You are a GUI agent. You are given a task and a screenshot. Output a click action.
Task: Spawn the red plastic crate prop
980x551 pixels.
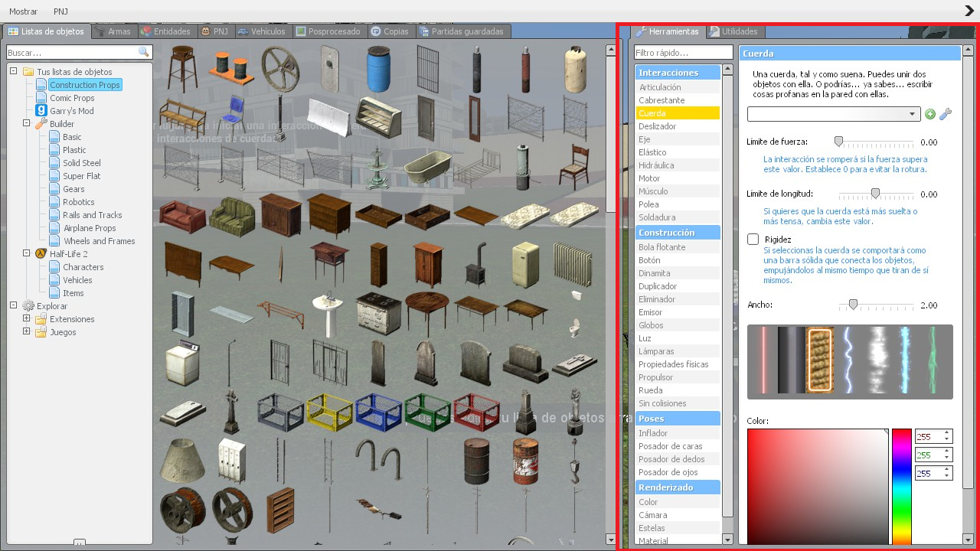476,412
